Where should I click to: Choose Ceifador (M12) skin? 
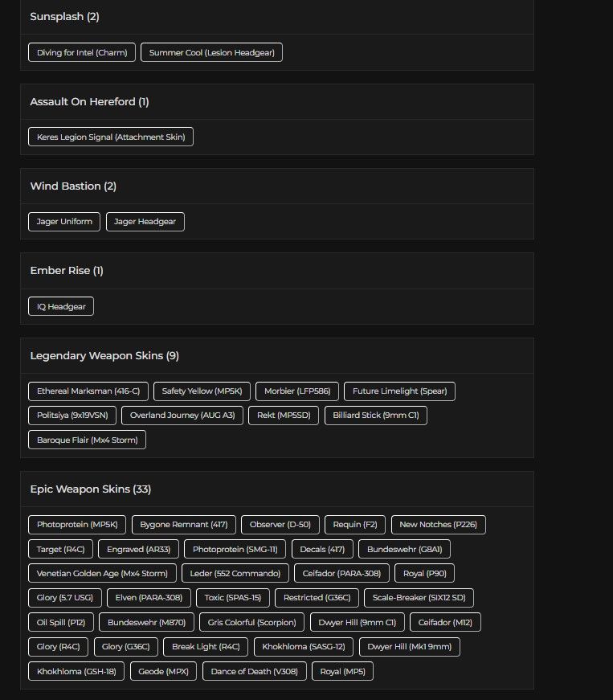[445, 622]
